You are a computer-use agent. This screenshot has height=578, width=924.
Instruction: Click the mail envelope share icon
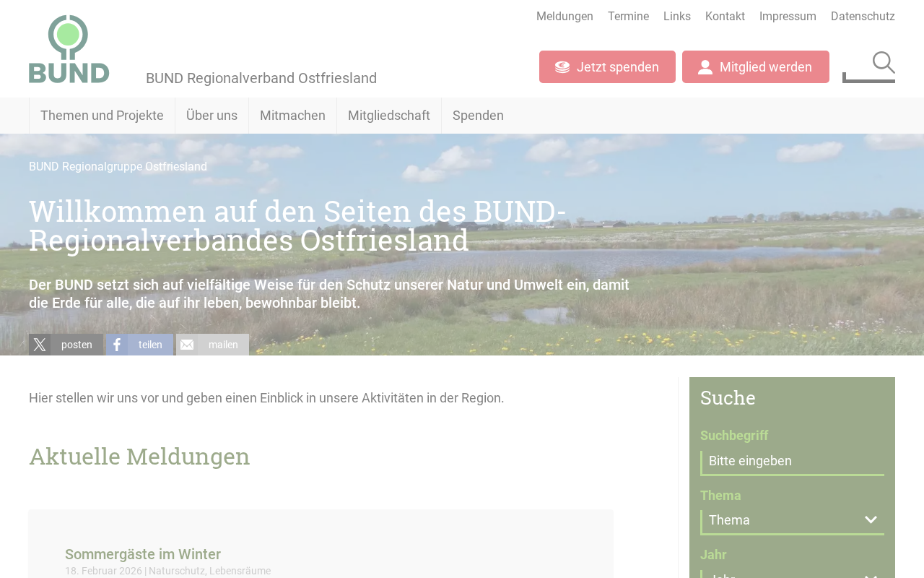pyautogui.click(x=187, y=345)
